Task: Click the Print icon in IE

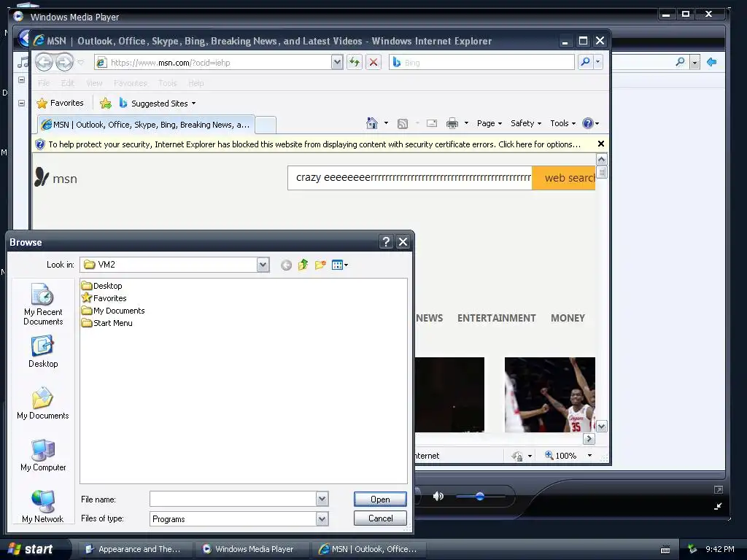Action: pos(452,123)
